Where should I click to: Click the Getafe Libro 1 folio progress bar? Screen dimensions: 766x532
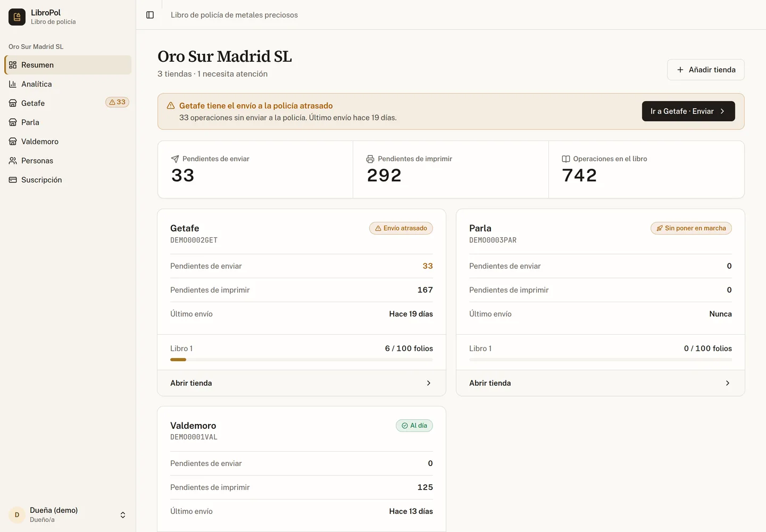pos(302,360)
